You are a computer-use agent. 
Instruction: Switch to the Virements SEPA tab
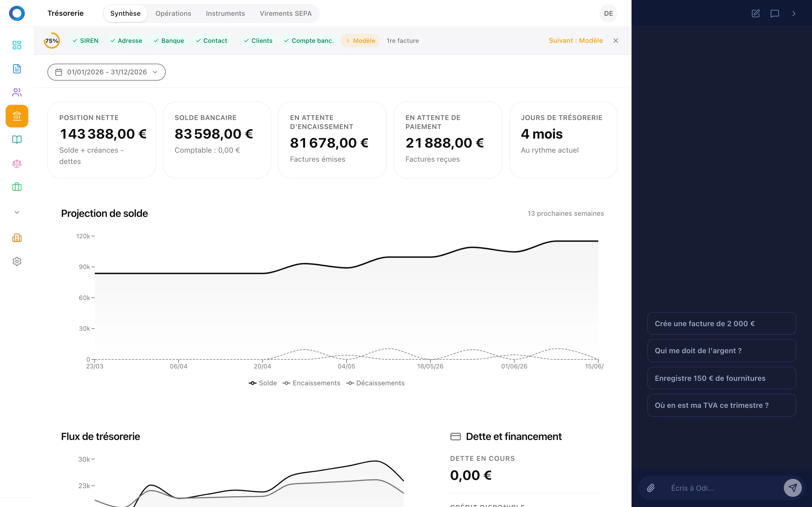286,14
